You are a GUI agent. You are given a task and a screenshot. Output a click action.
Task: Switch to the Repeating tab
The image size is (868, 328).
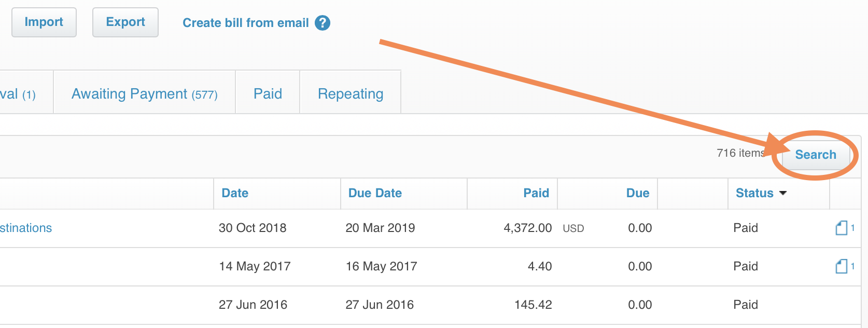[x=350, y=93]
